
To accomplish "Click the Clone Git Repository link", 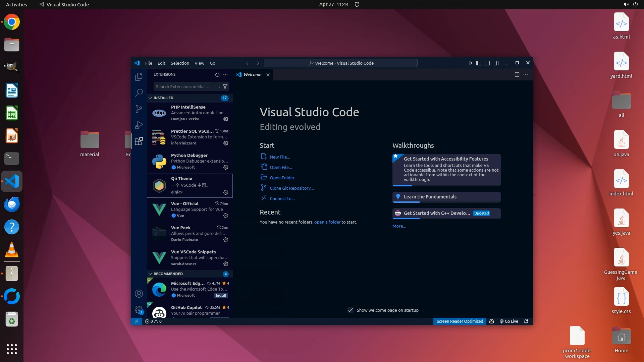I will tap(291, 188).
